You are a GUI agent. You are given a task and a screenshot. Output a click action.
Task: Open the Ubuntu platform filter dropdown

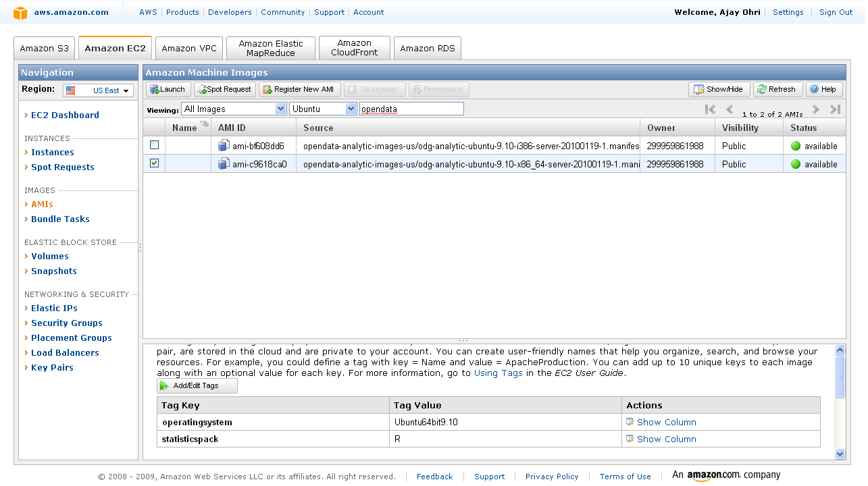coord(323,109)
